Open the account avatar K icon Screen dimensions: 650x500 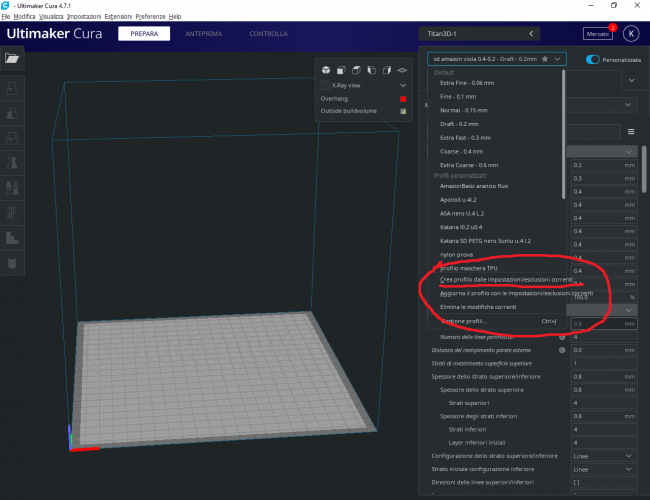631,33
